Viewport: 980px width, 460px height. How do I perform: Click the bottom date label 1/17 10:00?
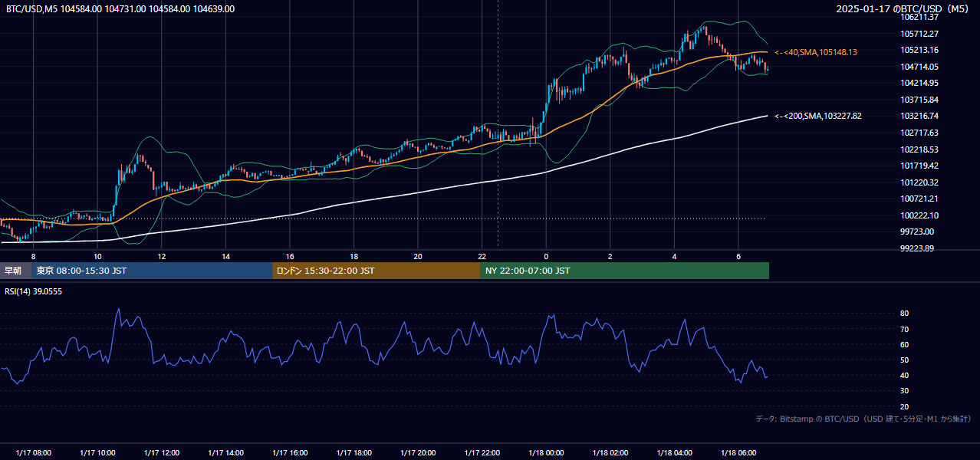point(97,453)
